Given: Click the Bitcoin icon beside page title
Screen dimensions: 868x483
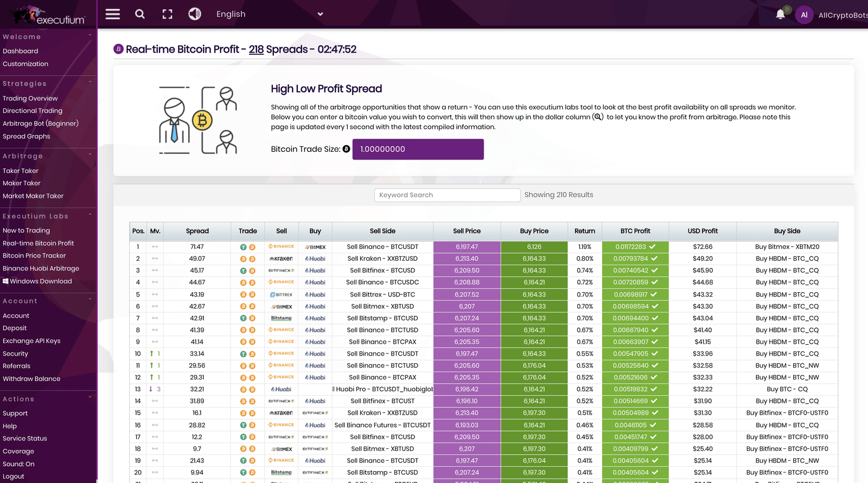Looking at the screenshot, I should [x=118, y=49].
